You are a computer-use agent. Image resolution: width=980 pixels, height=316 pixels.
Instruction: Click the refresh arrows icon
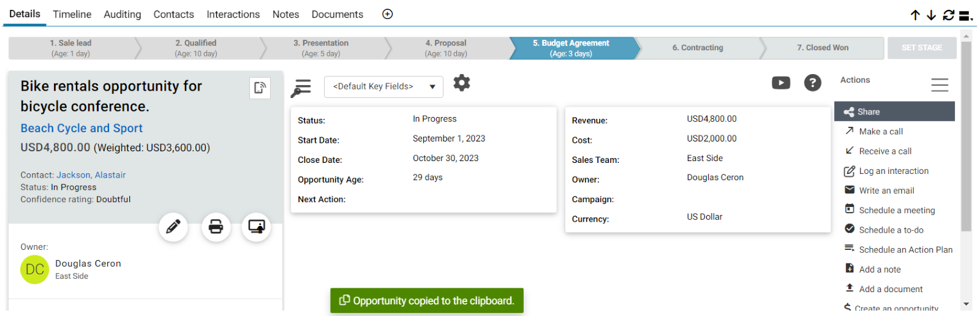coord(949,15)
